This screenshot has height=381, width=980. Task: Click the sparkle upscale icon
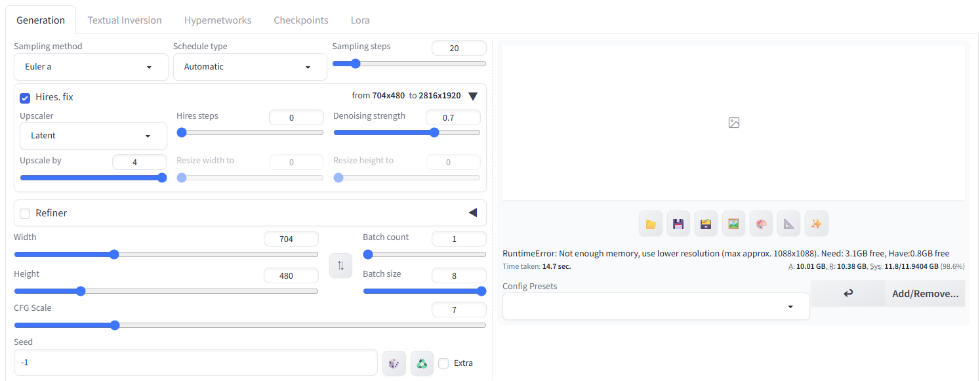(x=816, y=224)
